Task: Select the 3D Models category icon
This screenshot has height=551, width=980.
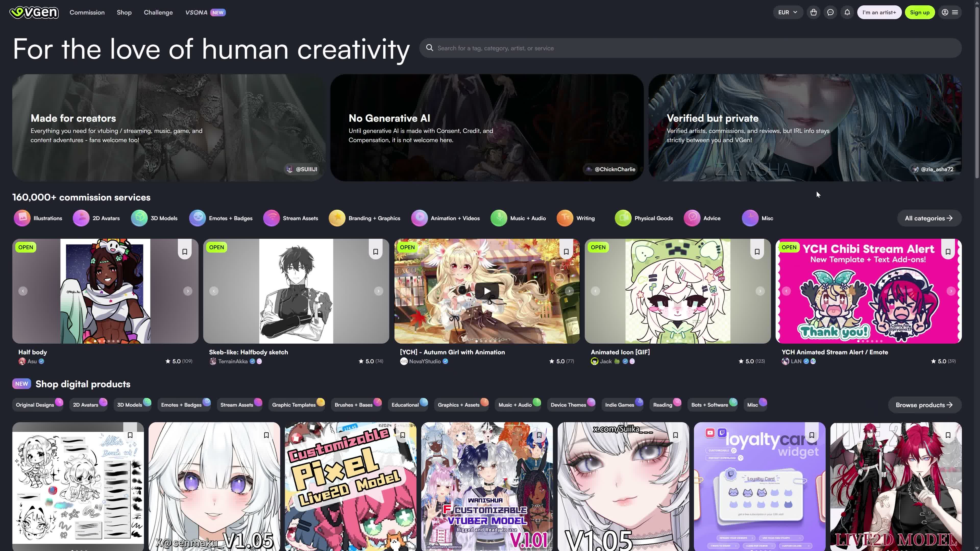Action: click(x=139, y=218)
